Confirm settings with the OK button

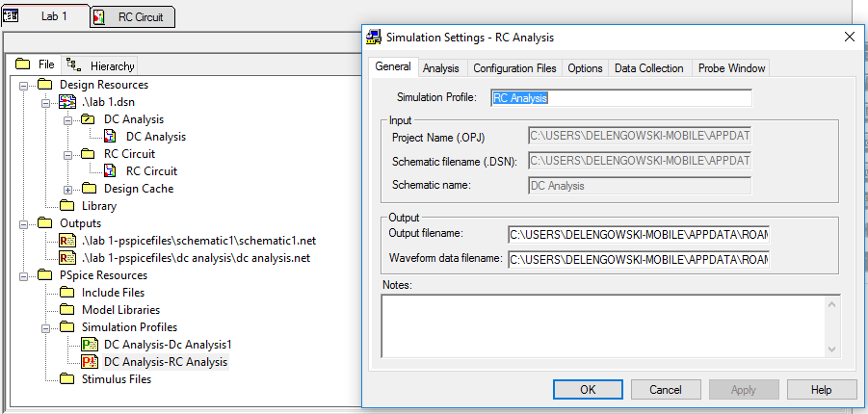coord(588,390)
